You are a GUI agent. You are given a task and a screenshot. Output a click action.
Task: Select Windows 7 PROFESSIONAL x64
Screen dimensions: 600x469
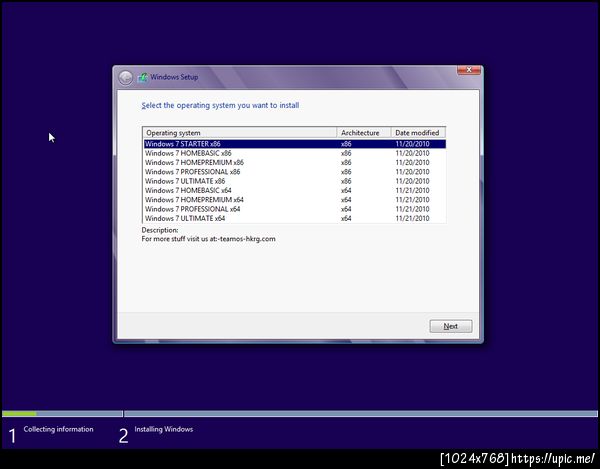(295, 209)
